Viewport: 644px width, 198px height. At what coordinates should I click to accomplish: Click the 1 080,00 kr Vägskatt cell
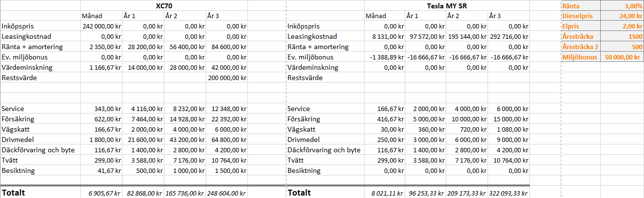tap(508, 129)
